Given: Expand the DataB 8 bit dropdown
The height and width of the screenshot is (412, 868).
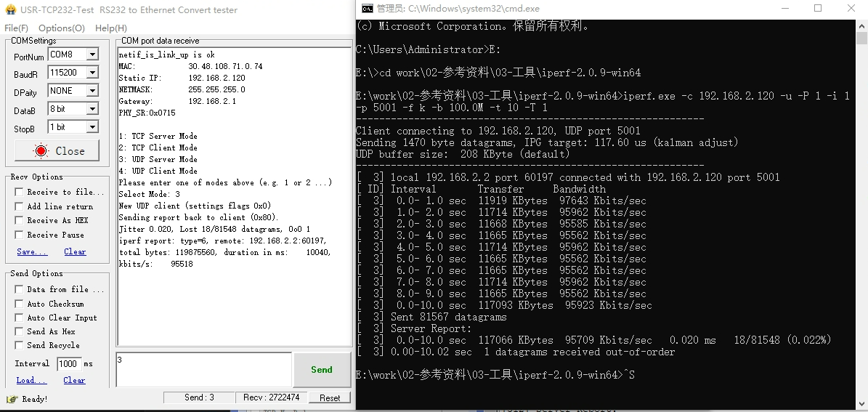Looking at the screenshot, I should pos(92,109).
